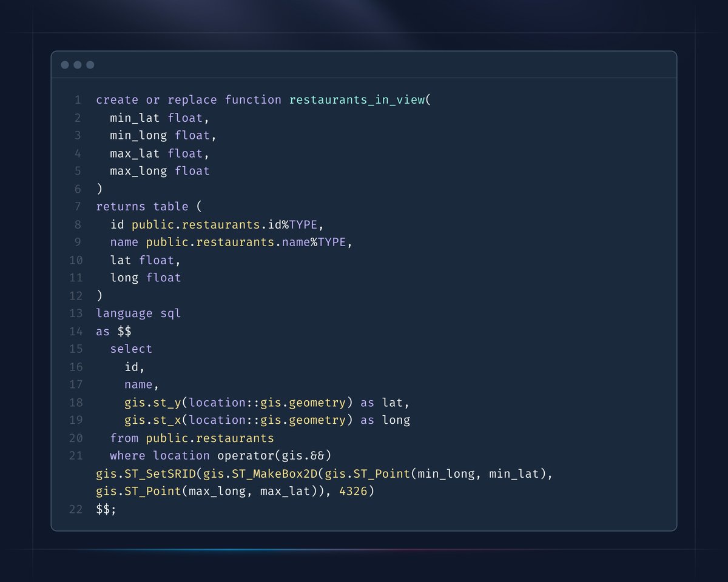The image size is (728, 582).
Task: Click the middle window control dot
Action: click(x=78, y=65)
